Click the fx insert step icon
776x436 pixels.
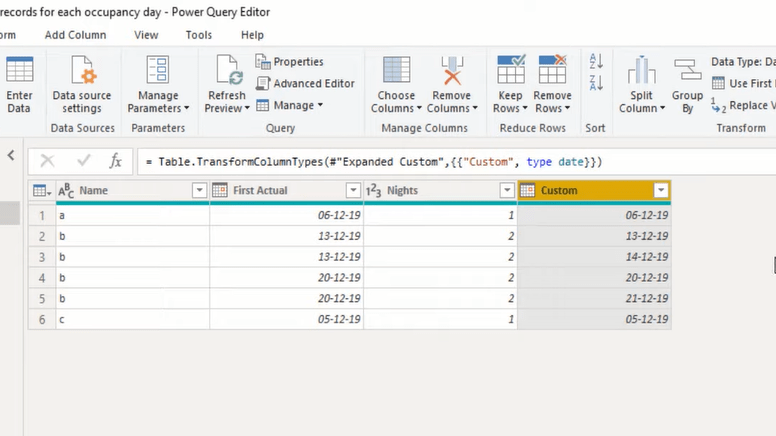coord(115,161)
